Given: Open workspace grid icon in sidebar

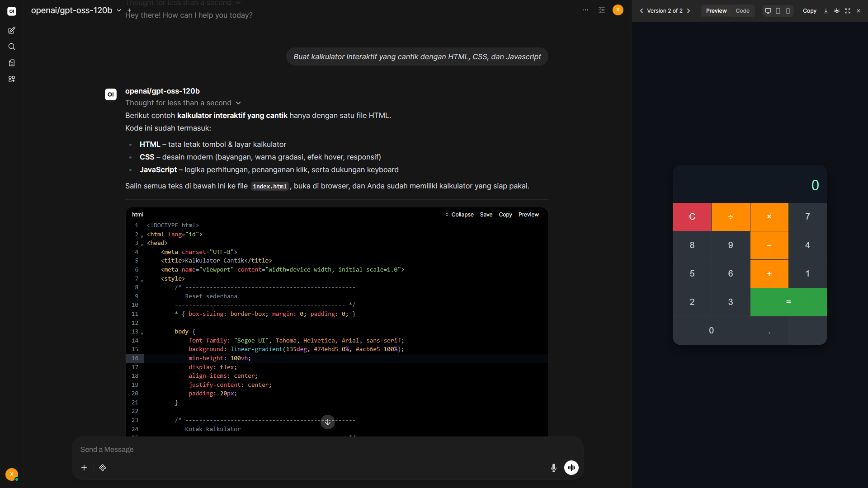Looking at the screenshot, I should pos(12,79).
